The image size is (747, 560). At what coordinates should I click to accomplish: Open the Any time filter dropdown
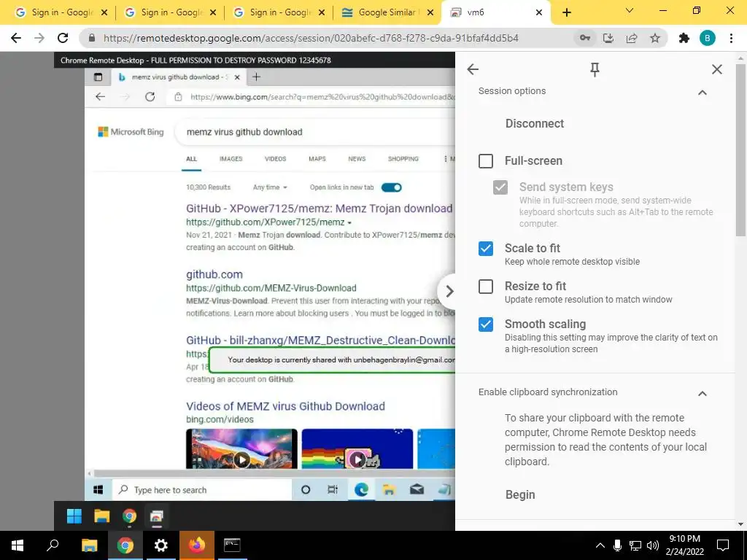tap(270, 187)
